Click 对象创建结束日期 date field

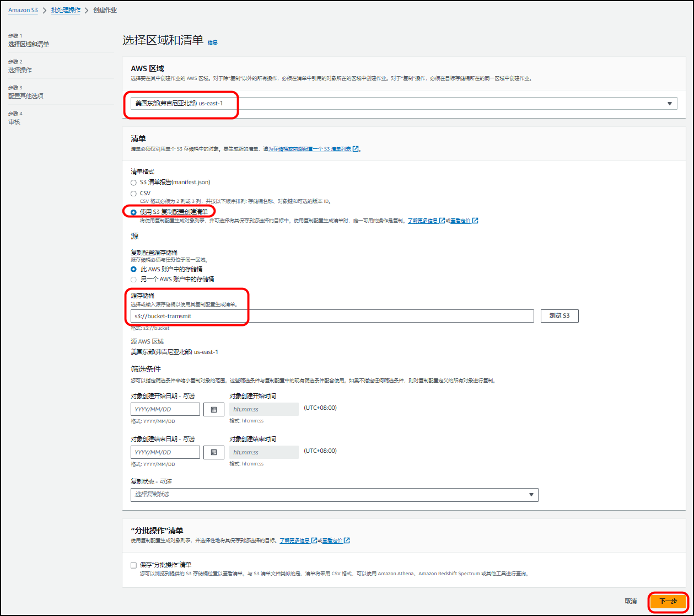(165, 452)
